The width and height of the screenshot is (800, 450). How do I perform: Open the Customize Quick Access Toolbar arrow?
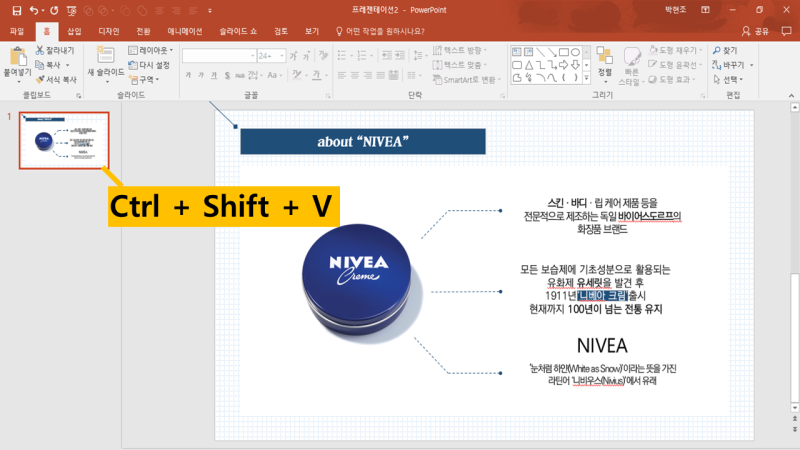coord(210,10)
